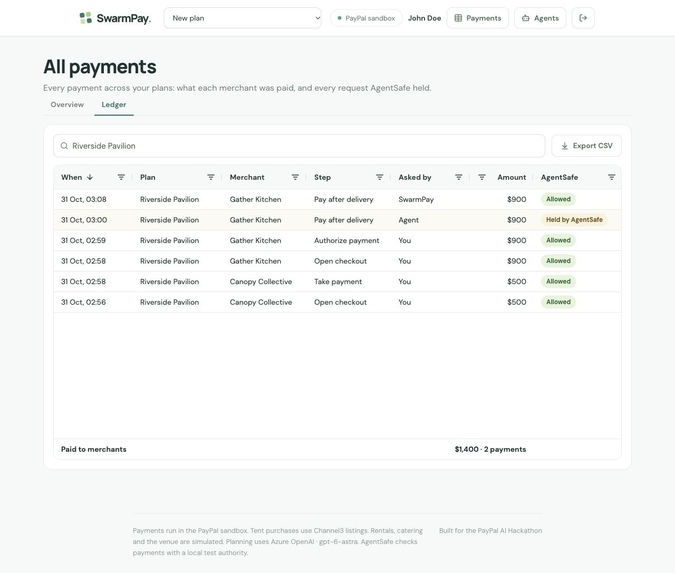The width and height of the screenshot is (675, 573).
Task: Click the 31 Oct, 03:00 timestamp
Action: pos(84,220)
